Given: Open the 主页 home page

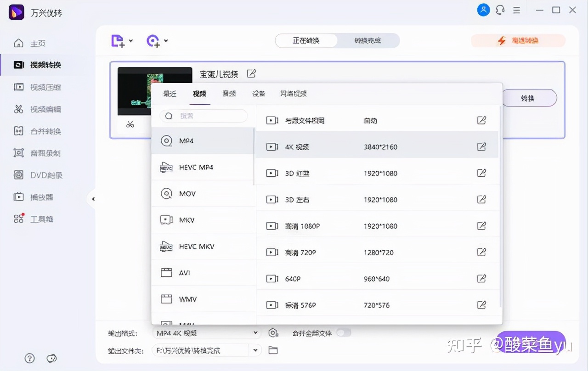Looking at the screenshot, I should click(37, 43).
